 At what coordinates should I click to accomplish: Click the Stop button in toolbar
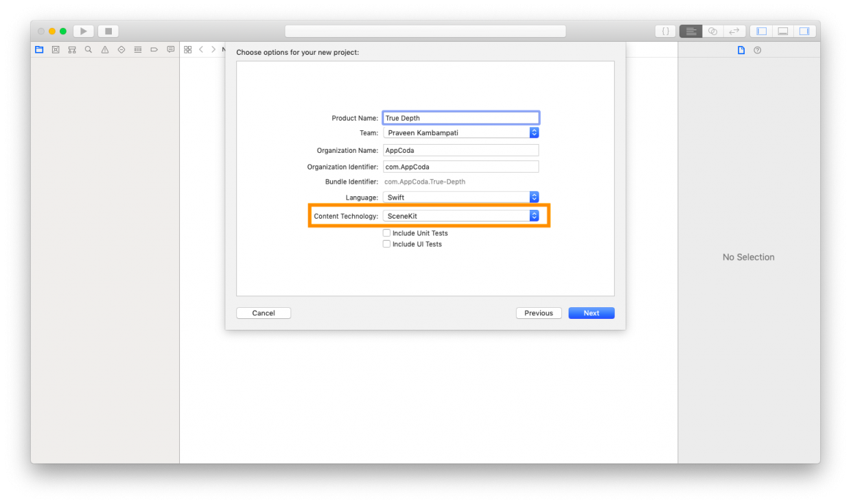pyautogui.click(x=108, y=32)
